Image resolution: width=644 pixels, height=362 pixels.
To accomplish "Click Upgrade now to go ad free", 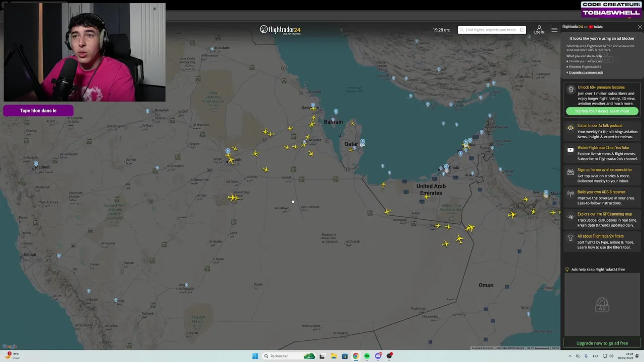I will (x=602, y=343).
